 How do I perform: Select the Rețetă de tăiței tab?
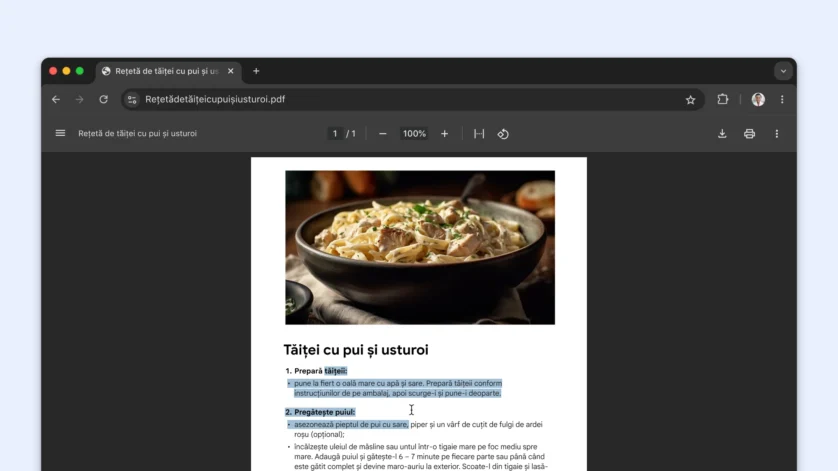click(165, 71)
